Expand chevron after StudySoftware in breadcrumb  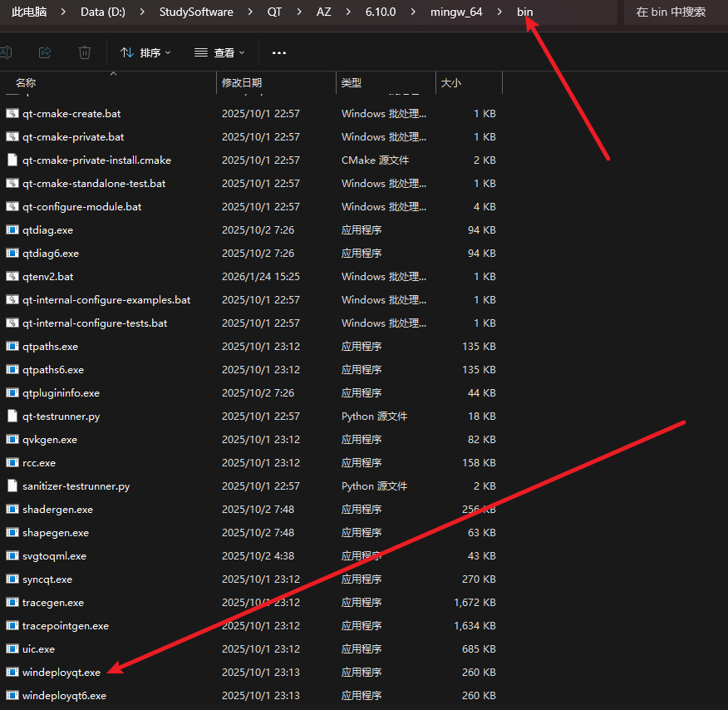250,12
